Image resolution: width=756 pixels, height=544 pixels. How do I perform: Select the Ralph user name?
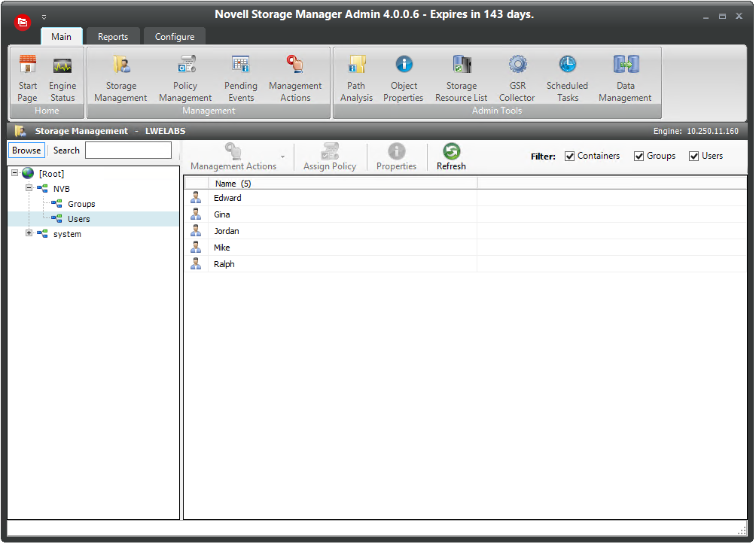[224, 264]
